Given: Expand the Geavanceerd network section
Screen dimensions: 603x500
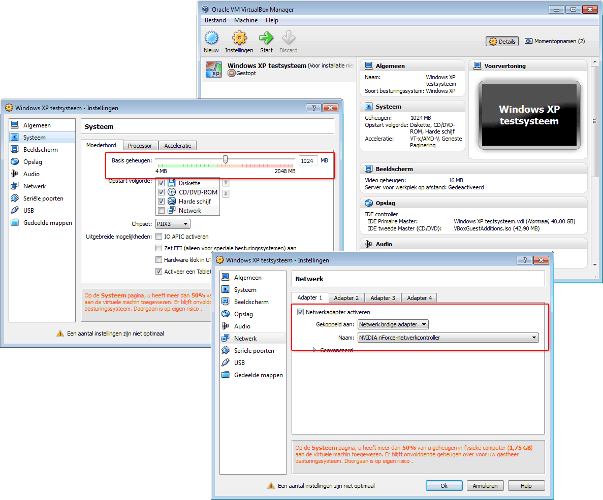Looking at the screenshot, I should tap(314, 350).
